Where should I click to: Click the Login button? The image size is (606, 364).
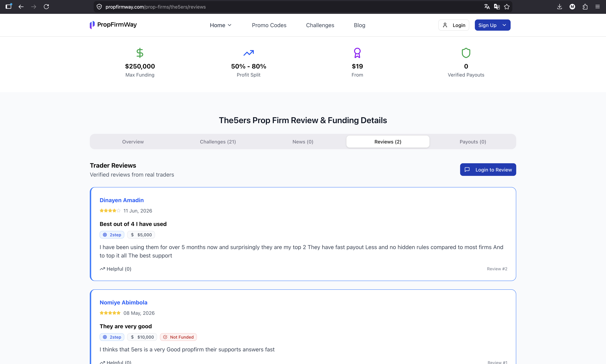[453, 25]
